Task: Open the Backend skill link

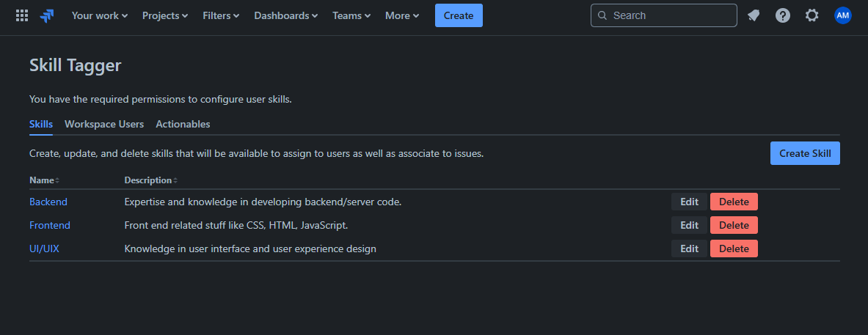Action: [48, 202]
